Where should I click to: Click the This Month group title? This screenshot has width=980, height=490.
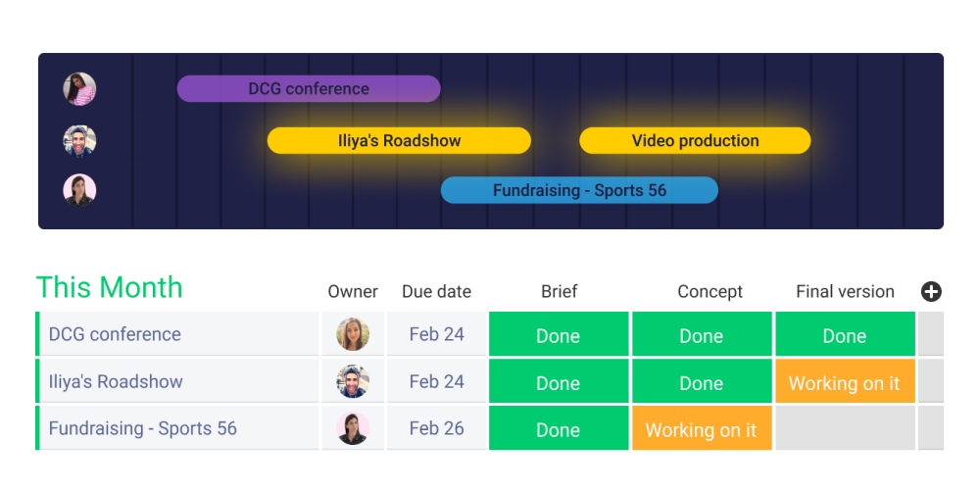(x=110, y=287)
